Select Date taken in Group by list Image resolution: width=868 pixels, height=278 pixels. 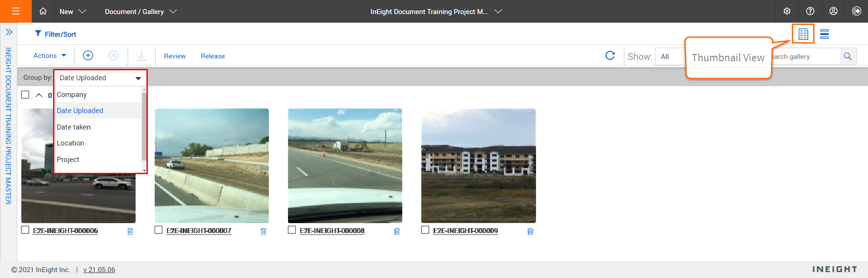click(x=98, y=127)
